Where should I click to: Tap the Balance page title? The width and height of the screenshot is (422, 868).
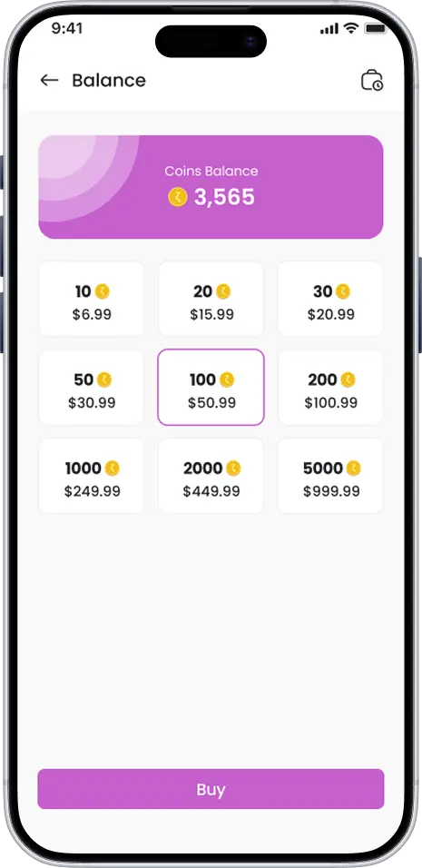[109, 80]
